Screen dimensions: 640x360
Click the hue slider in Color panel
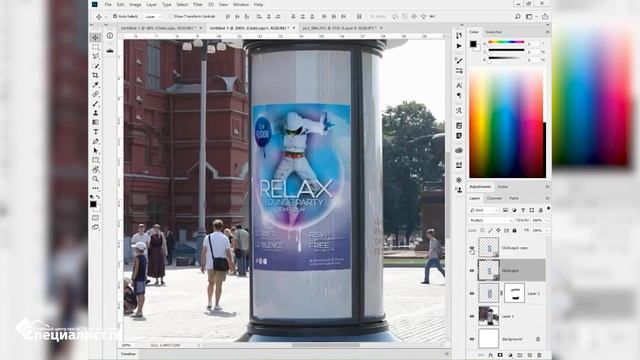pos(506,42)
